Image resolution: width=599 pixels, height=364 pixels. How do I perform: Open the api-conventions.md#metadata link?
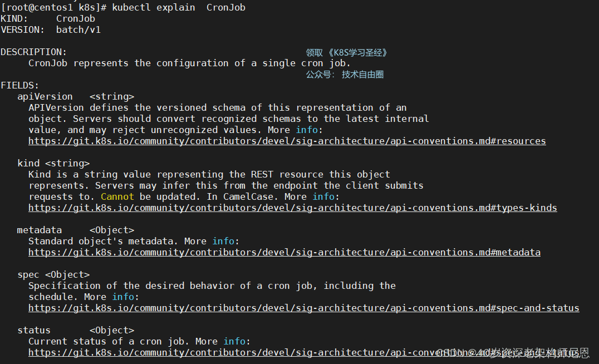coord(284,253)
